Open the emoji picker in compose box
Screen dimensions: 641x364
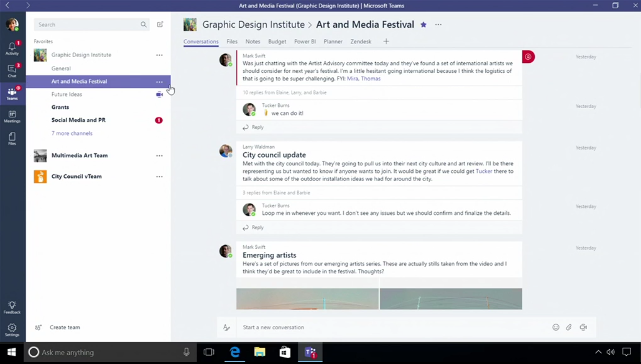(x=556, y=327)
